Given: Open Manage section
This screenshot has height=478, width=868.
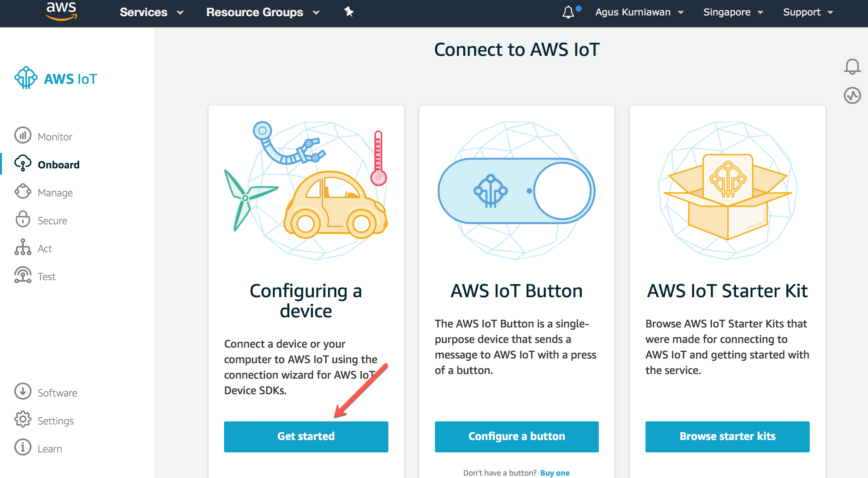Looking at the screenshot, I should 55,192.
